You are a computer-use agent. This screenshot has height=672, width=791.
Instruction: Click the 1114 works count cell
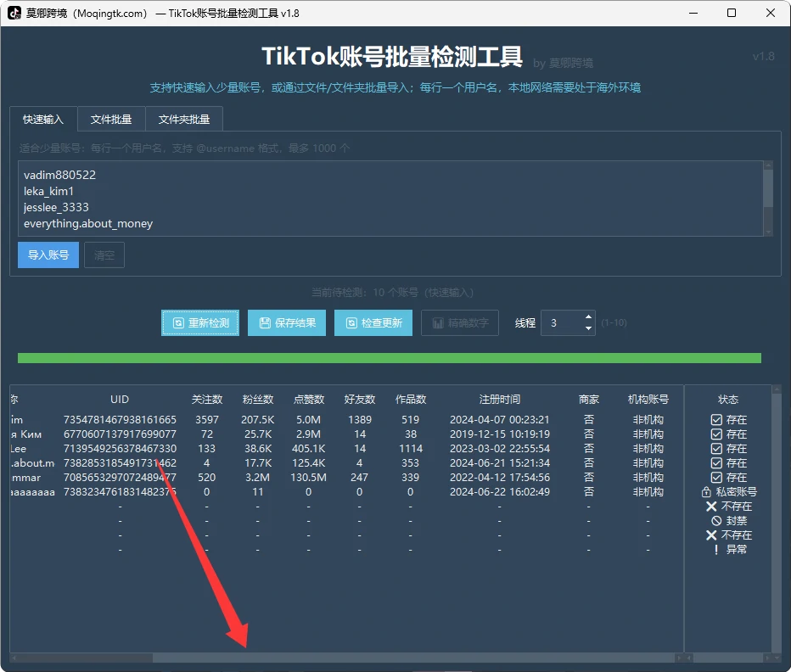tap(411, 449)
